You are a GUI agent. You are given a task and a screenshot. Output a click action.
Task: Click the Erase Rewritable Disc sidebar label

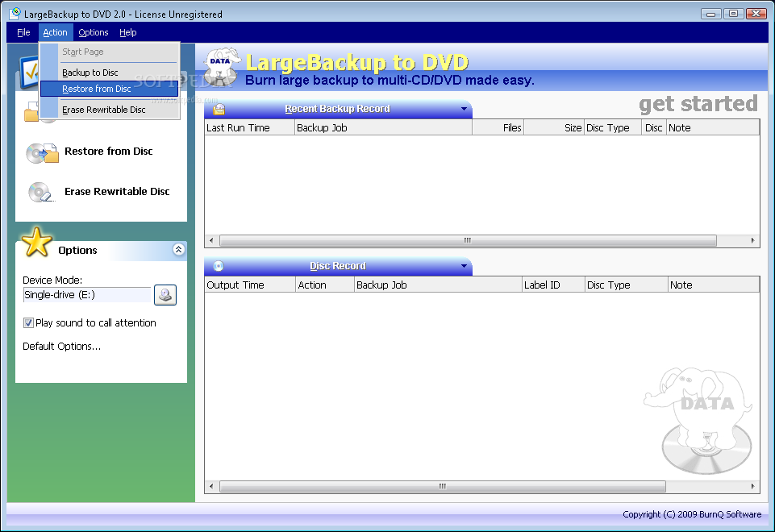[117, 192]
